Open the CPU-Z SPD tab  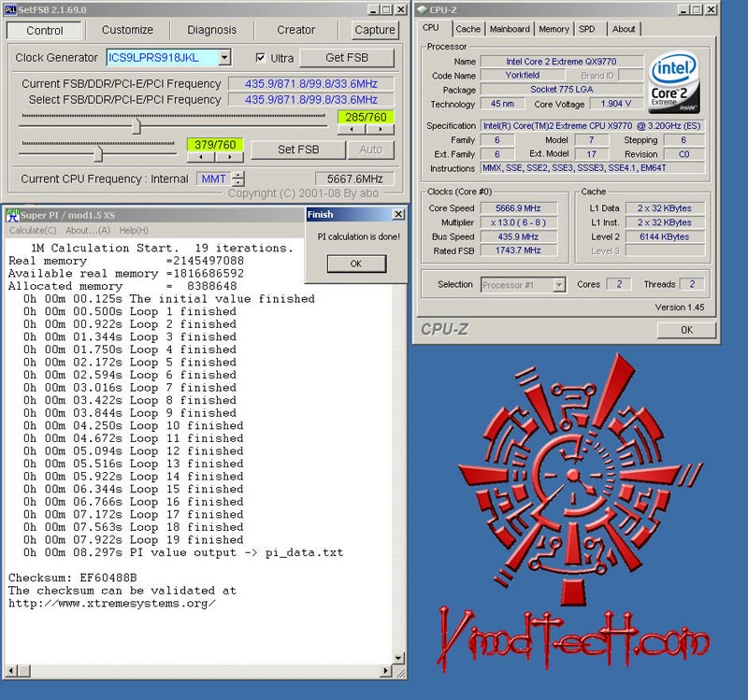point(587,29)
